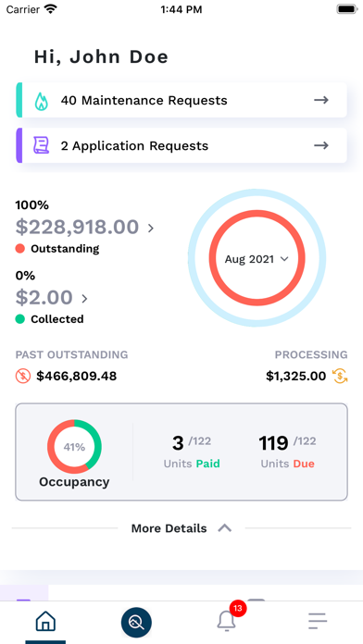Open the Aug 2021 month dropdown
The image size is (363, 644).
tap(257, 259)
